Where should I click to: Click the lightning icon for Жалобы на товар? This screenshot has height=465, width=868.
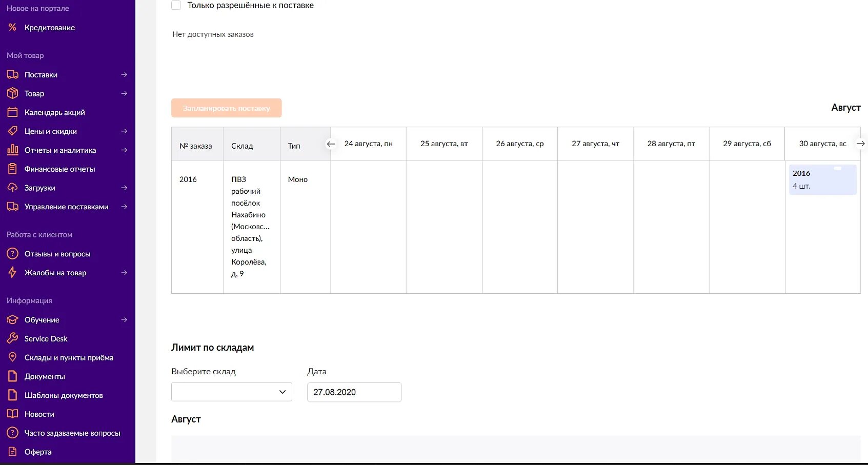[12, 272]
